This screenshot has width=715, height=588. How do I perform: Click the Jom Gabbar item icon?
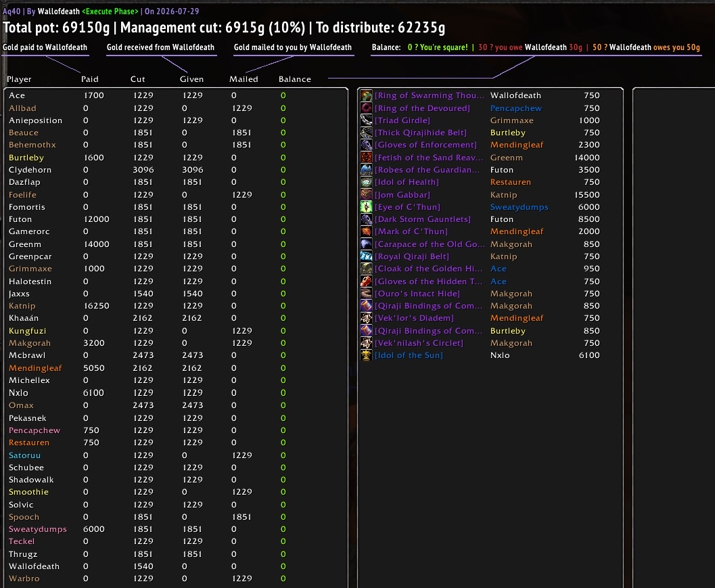(x=366, y=194)
